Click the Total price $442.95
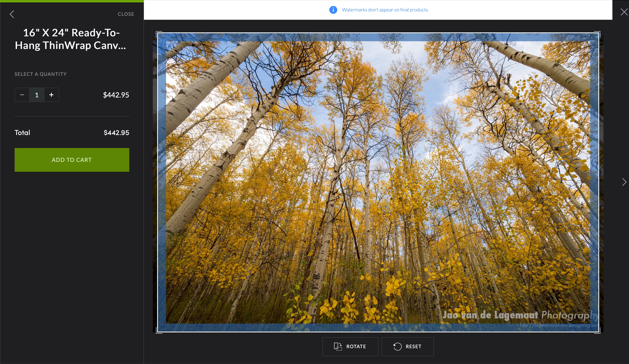Image resolution: width=629 pixels, height=364 pixels. pos(116,133)
